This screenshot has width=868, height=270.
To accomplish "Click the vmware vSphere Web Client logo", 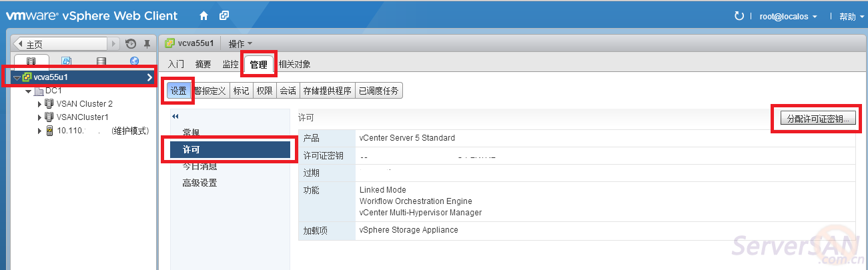I will (92, 16).
